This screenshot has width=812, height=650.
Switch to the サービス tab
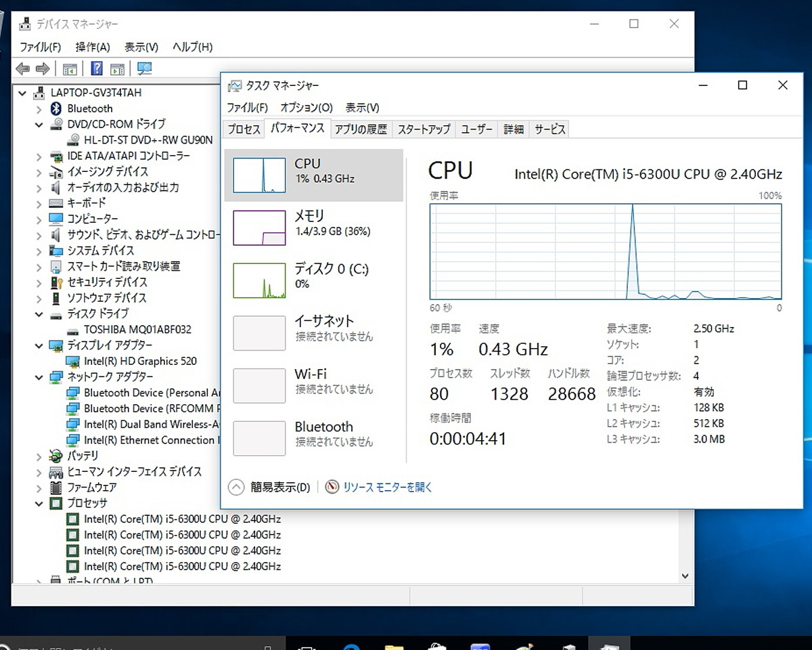(549, 129)
